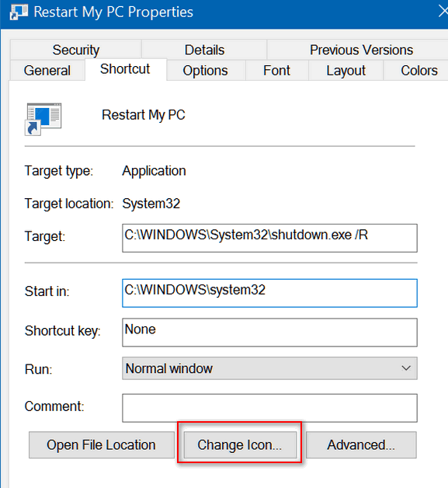Go to the Previous Versions tab
The width and height of the screenshot is (448, 488).
click(x=361, y=50)
